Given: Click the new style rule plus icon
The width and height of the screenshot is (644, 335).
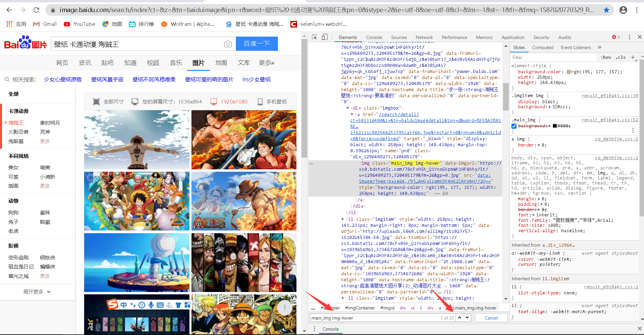Looking at the screenshot, I should point(633,57).
